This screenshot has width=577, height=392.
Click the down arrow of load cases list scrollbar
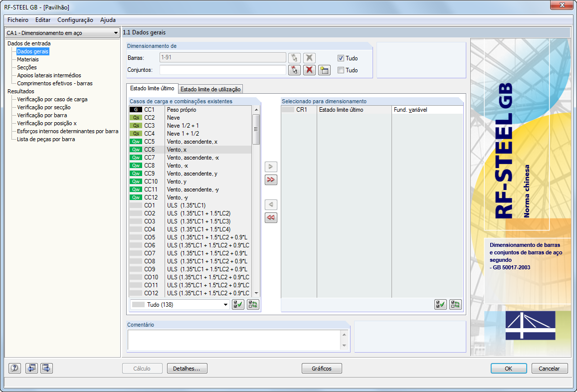(x=256, y=293)
